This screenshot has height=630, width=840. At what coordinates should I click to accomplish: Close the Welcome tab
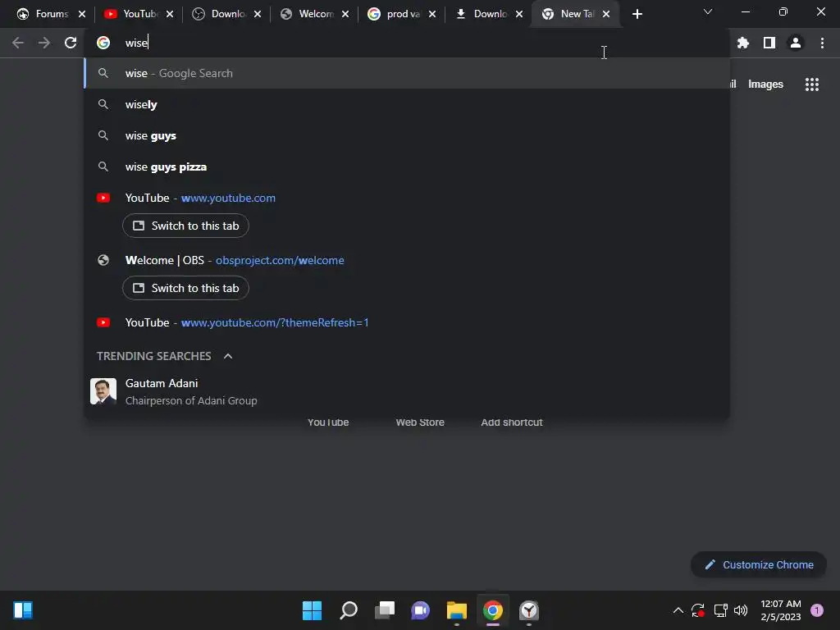[345, 14]
